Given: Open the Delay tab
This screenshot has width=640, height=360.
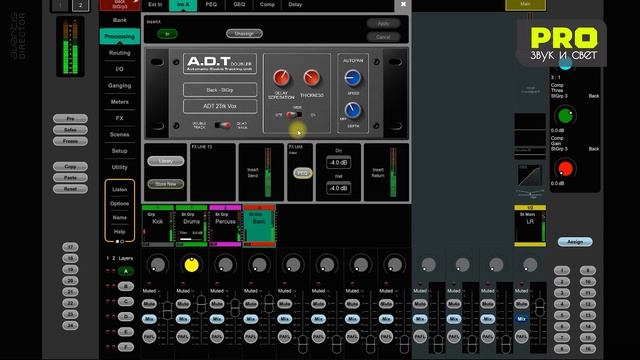Looking at the screenshot, I should pos(295,4).
